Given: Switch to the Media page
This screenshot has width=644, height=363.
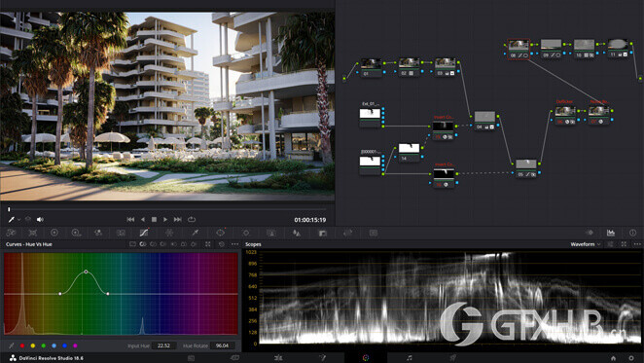Looking at the screenshot, I should tap(191, 358).
